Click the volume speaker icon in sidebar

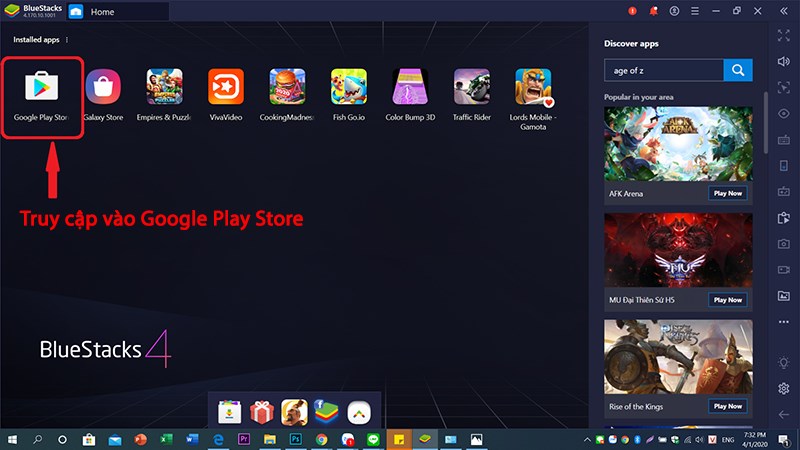pos(784,61)
